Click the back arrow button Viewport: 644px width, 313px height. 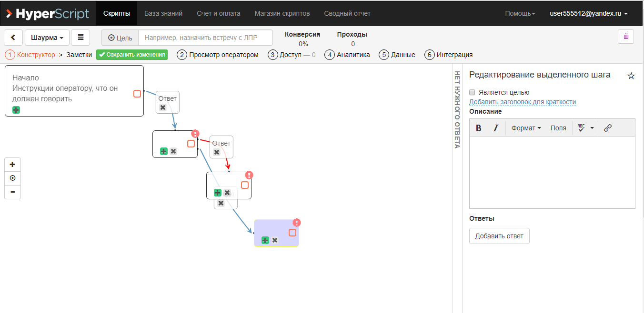point(13,38)
